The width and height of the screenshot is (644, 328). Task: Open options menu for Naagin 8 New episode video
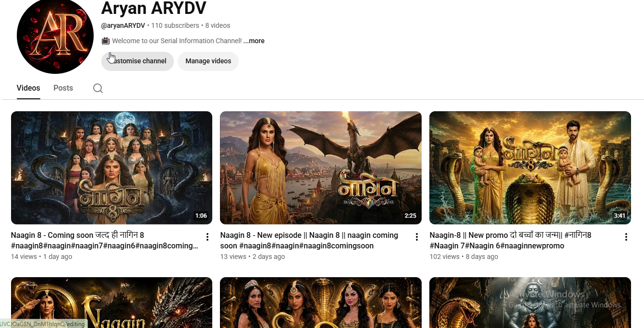pyautogui.click(x=417, y=237)
